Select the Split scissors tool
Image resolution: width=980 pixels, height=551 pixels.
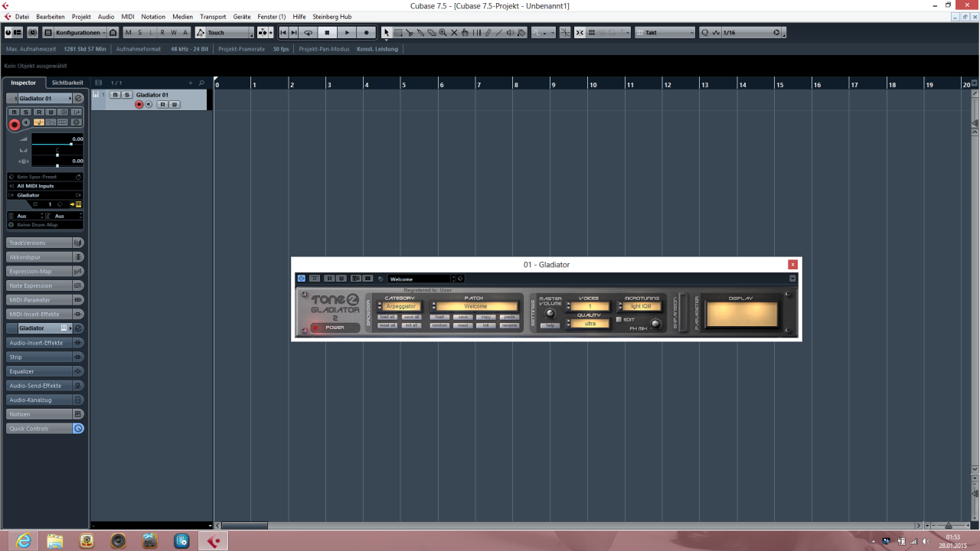click(410, 33)
